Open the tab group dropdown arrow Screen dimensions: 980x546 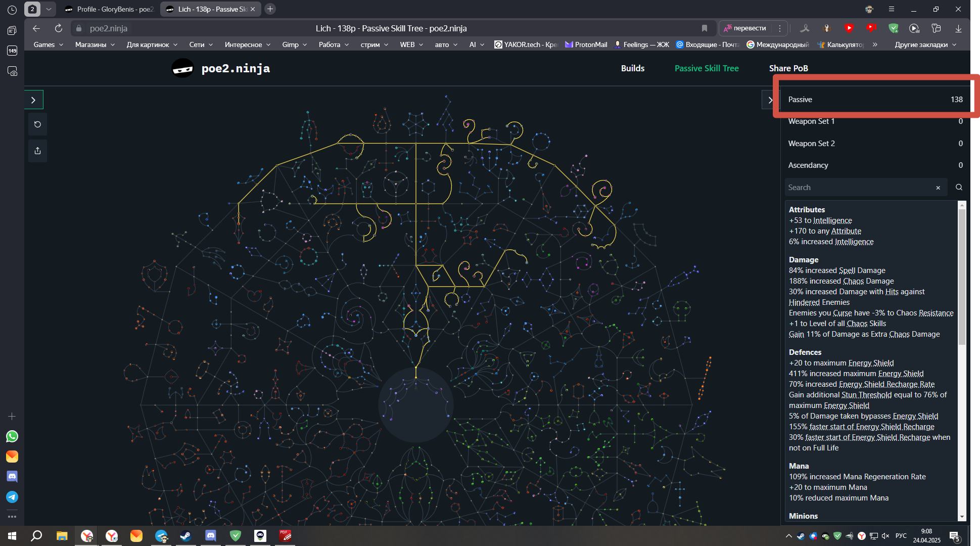coord(49,9)
